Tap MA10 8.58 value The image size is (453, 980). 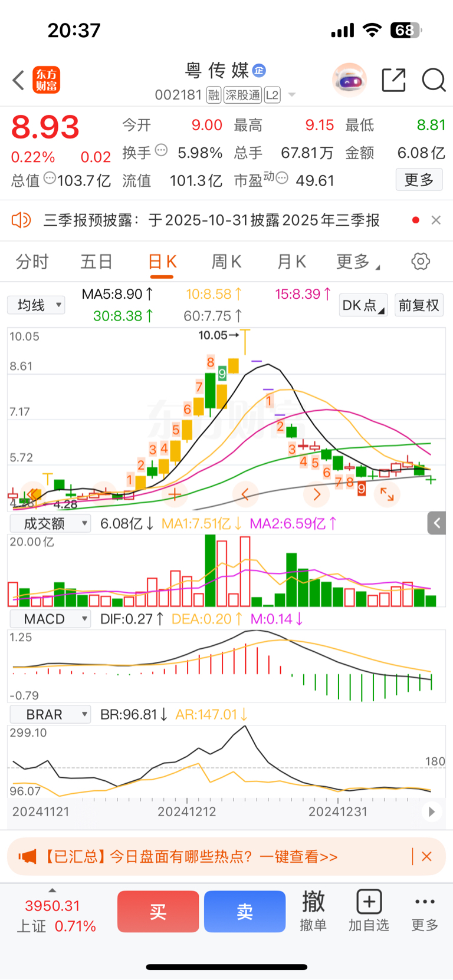coord(214,294)
